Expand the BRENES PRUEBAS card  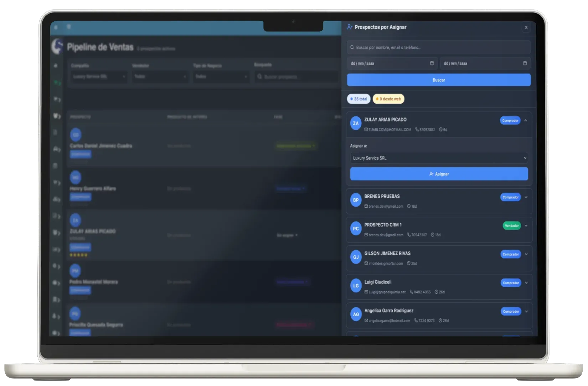[526, 197]
